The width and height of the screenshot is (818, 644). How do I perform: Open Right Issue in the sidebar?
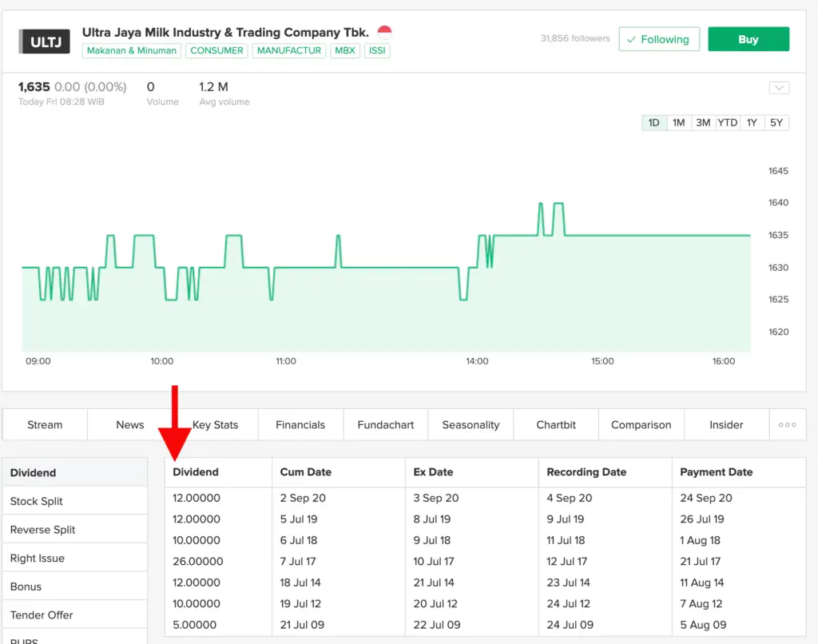click(x=38, y=558)
